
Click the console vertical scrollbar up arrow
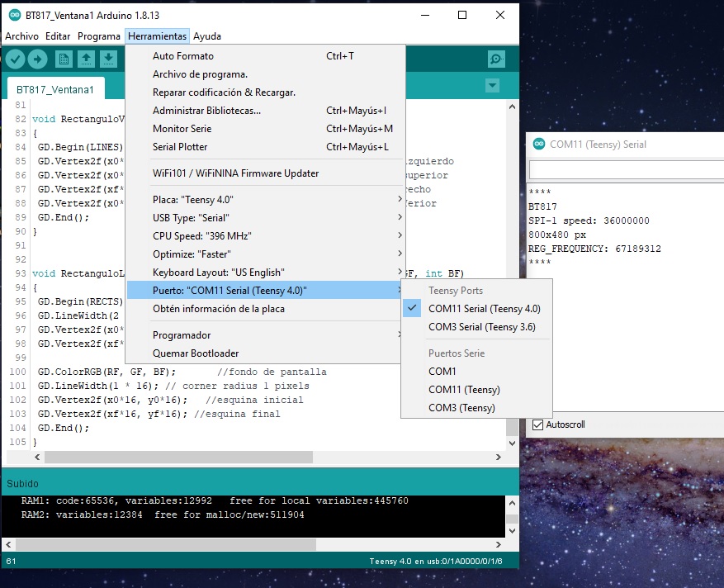click(x=512, y=503)
